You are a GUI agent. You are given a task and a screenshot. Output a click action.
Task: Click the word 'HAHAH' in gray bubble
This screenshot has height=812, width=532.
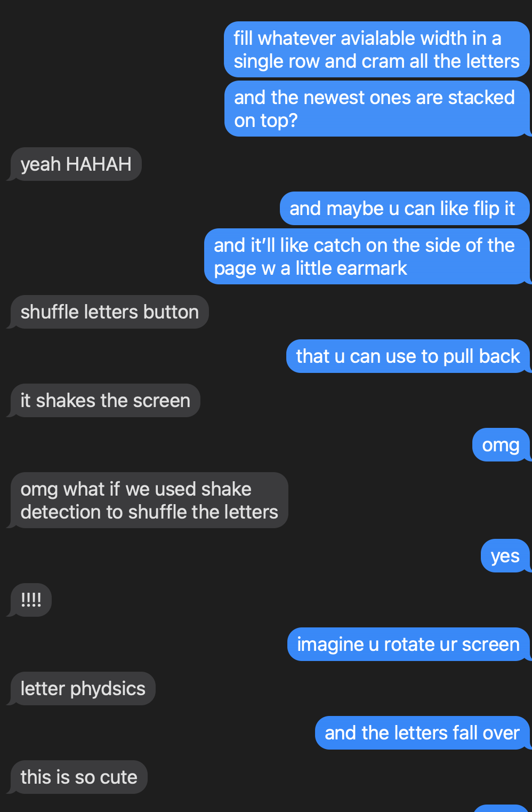[x=99, y=164]
